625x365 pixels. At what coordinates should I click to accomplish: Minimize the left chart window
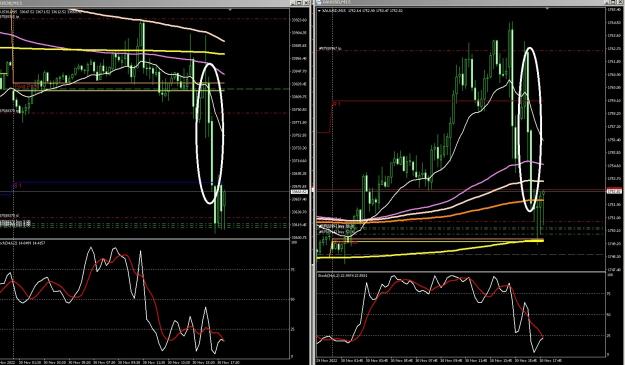(293, 2)
